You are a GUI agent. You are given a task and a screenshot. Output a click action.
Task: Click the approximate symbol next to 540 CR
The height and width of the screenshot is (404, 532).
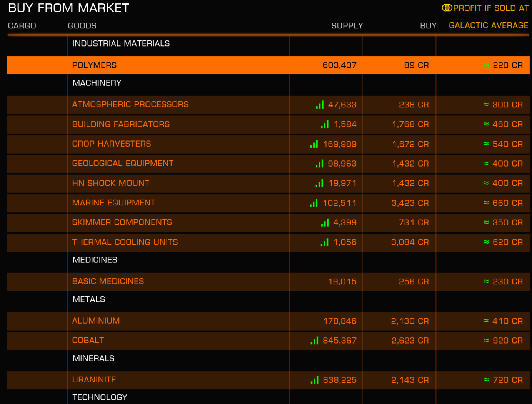click(x=486, y=144)
